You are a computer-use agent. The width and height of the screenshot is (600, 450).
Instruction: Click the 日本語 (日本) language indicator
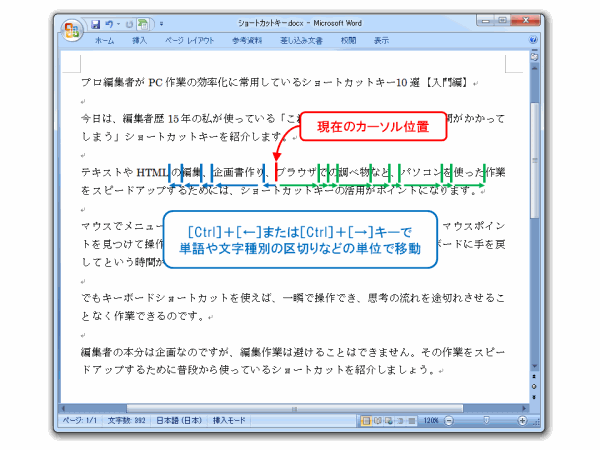(179, 421)
